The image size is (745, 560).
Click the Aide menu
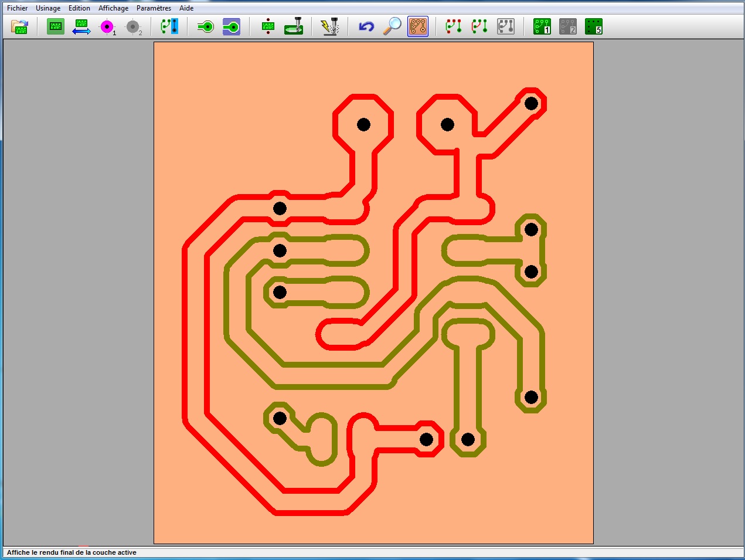click(x=186, y=8)
